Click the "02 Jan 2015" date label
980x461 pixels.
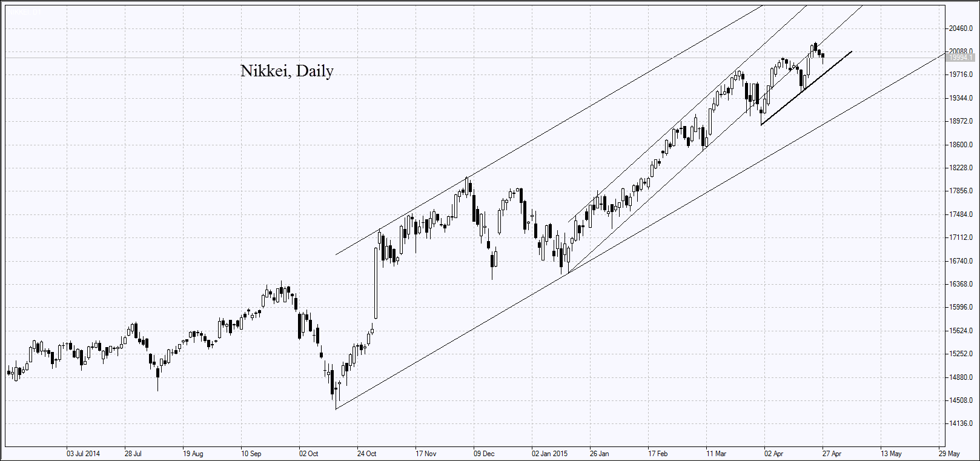point(549,453)
